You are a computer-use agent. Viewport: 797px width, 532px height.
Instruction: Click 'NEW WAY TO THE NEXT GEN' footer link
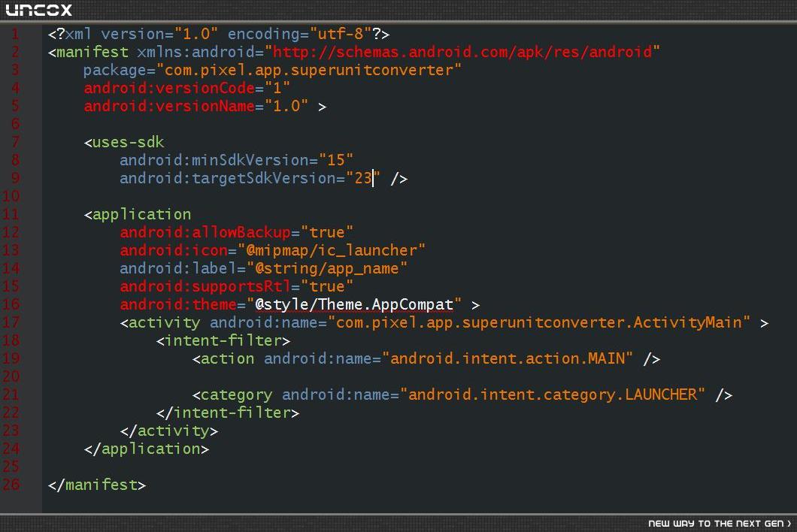[x=720, y=524]
